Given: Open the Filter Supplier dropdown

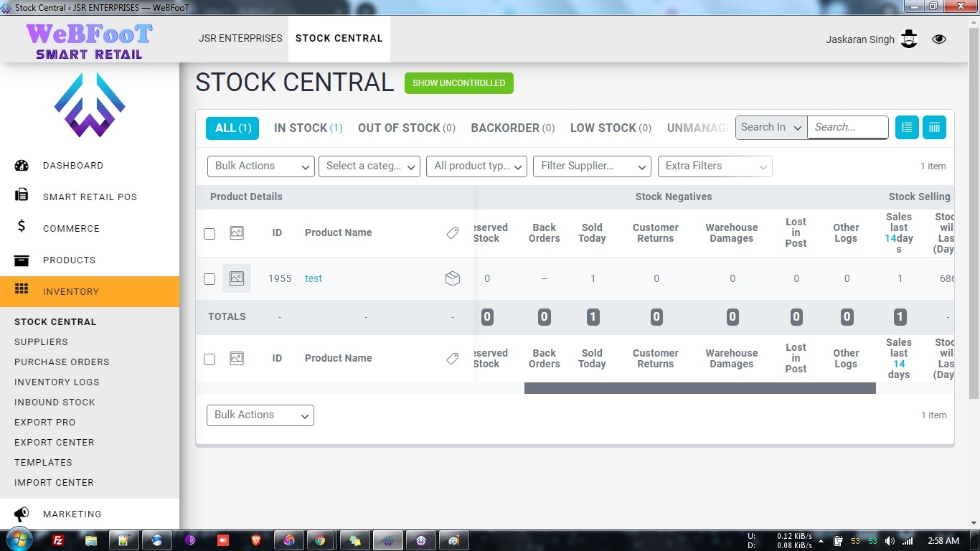Looking at the screenshot, I should [592, 166].
